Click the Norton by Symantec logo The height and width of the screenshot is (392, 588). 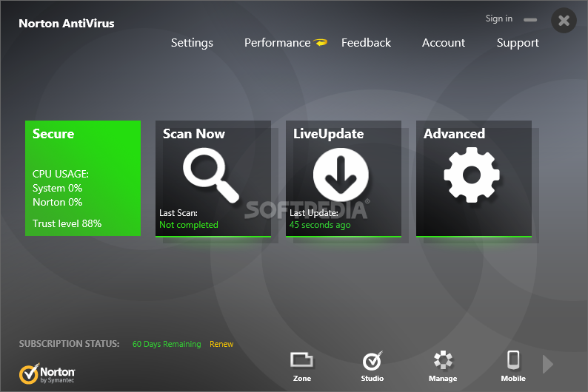click(x=47, y=374)
